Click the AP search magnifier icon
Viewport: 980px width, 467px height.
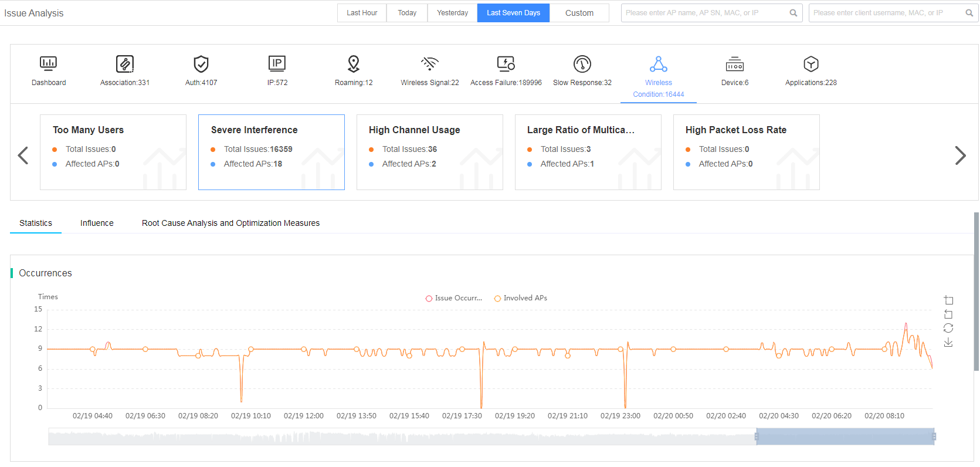794,13
